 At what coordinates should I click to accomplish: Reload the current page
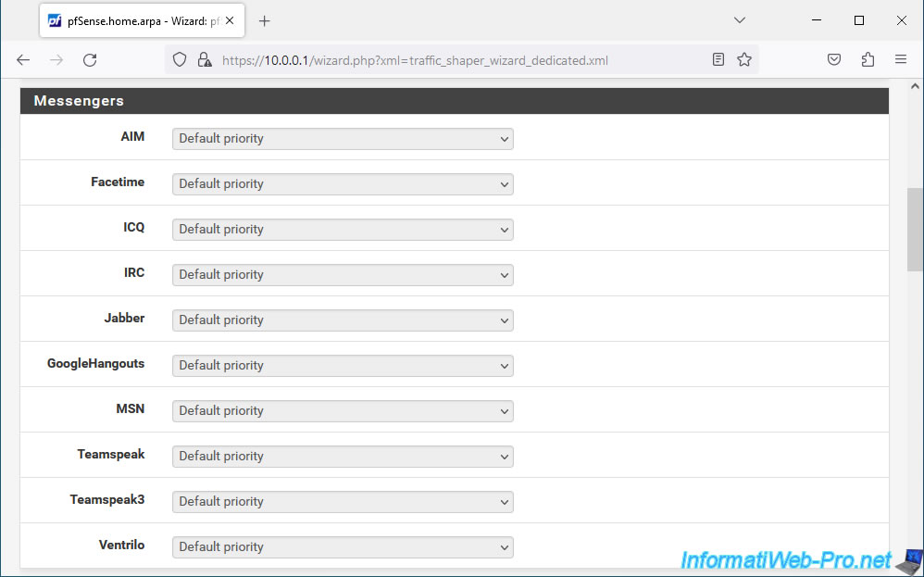coord(90,59)
